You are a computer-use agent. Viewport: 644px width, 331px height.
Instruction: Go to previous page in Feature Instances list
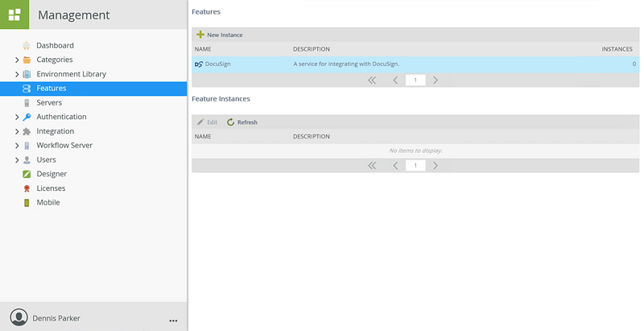[395, 166]
